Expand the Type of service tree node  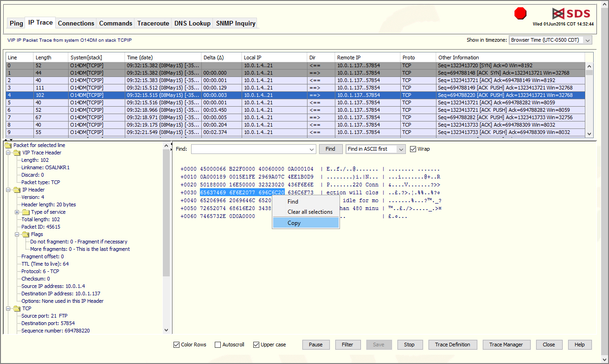(x=17, y=212)
